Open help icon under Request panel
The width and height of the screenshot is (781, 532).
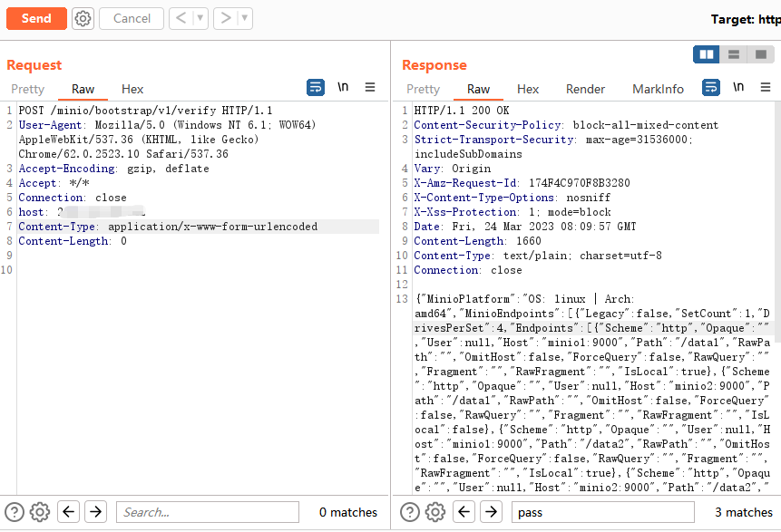pyautogui.click(x=15, y=512)
